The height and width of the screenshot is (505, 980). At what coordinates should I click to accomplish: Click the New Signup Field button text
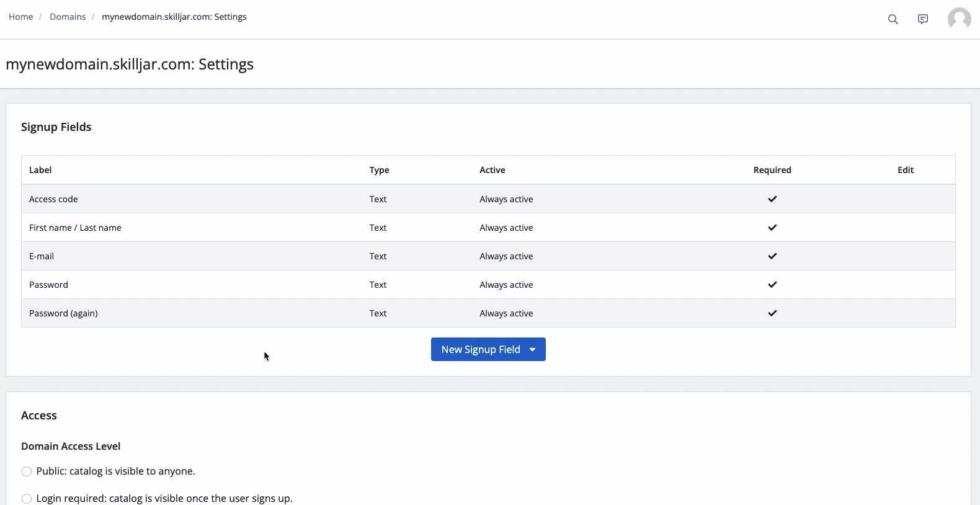(x=480, y=350)
